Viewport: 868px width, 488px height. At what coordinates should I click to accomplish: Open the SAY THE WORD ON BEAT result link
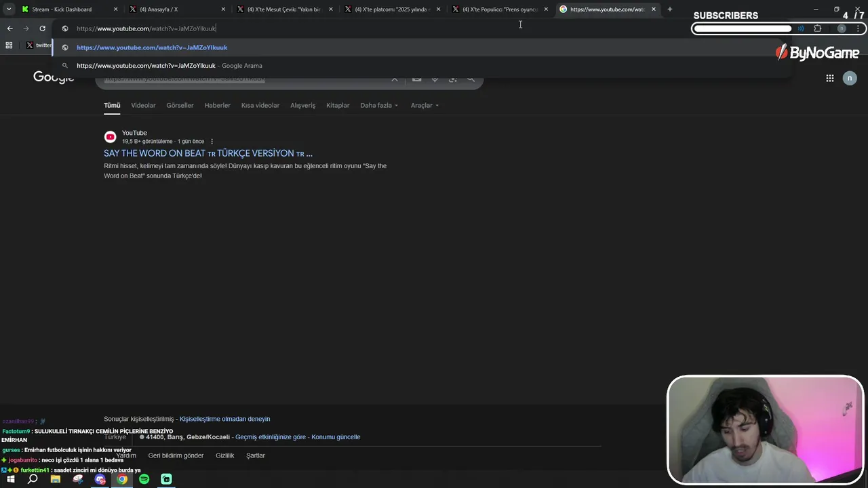[208, 153]
